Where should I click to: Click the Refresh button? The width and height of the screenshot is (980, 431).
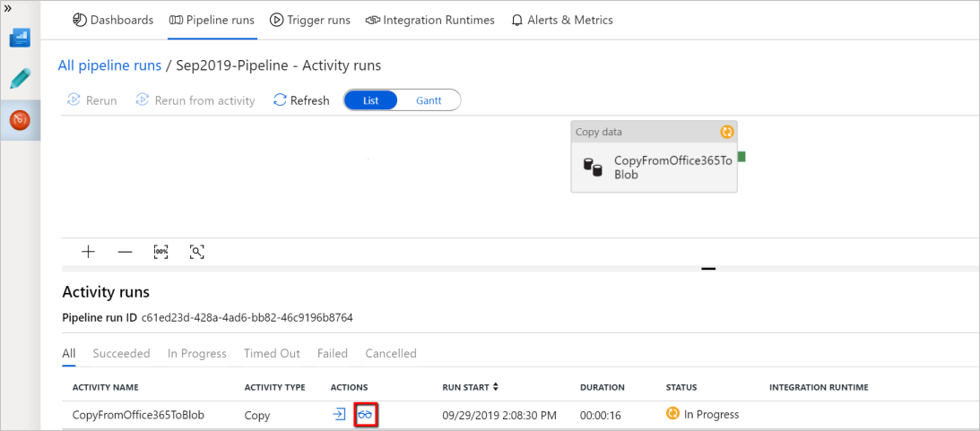[301, 100]
